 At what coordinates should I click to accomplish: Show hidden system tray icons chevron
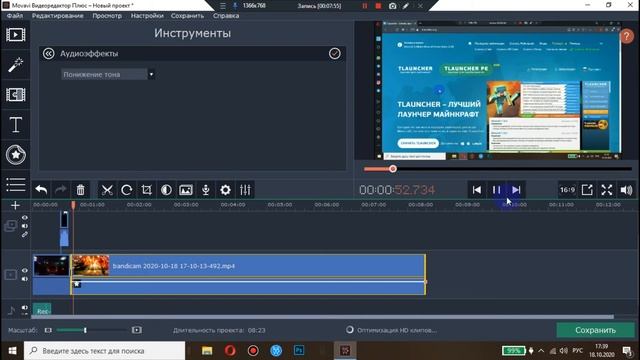pyautogui.click(x=541, y=351)
